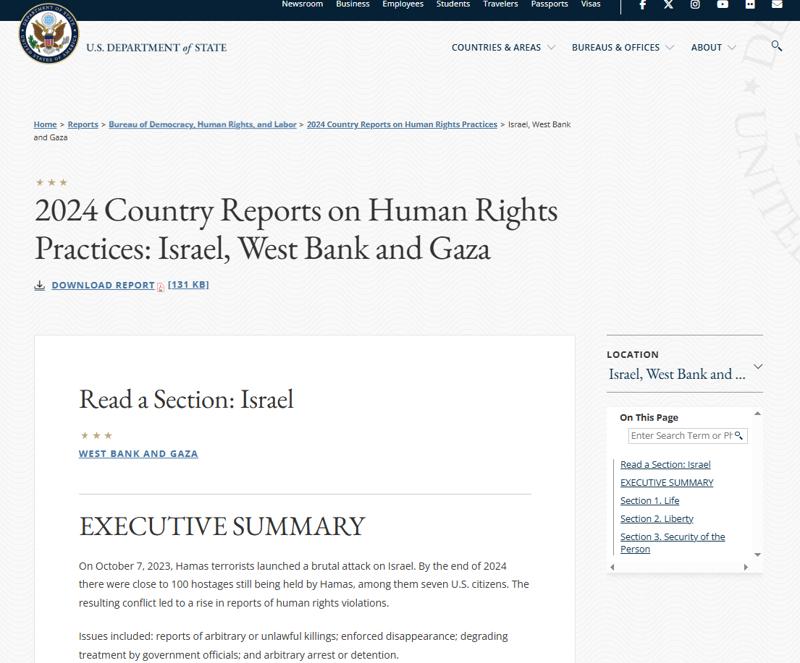The height and width of the screenshot is (663, 800).
Task: Click the 2024 Country Reports page title
Action: tap(296, 229)
